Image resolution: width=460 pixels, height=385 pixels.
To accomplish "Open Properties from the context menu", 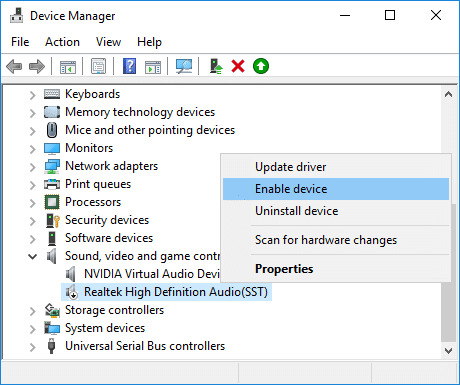I will (336, 269).
